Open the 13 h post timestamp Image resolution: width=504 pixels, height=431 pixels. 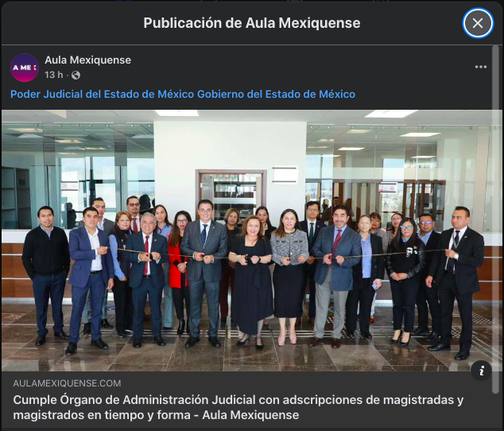click(54, 75)
